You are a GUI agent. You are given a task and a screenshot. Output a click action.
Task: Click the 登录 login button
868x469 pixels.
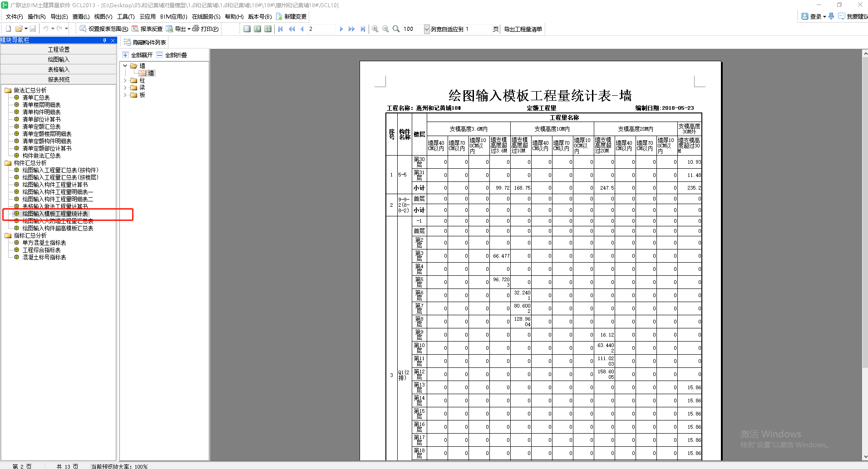tap(813, 16)
